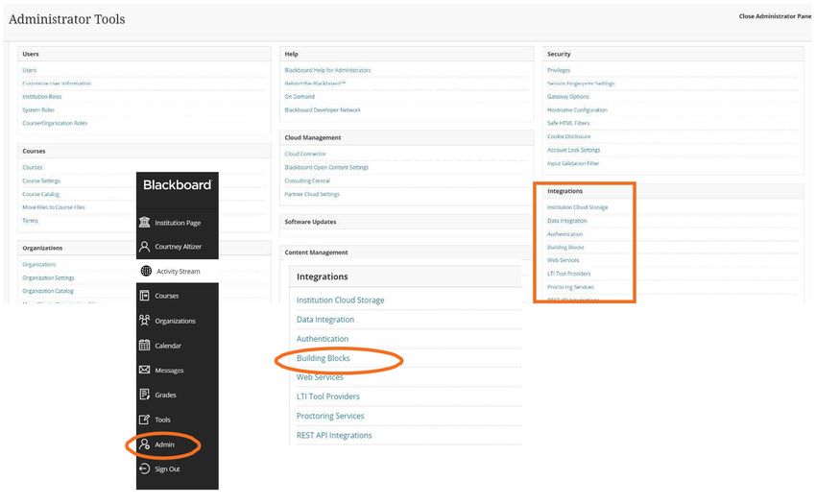Screen dimensions: 816x504
Task: Click the Software Updates section header
Action: tap(310, 222)
